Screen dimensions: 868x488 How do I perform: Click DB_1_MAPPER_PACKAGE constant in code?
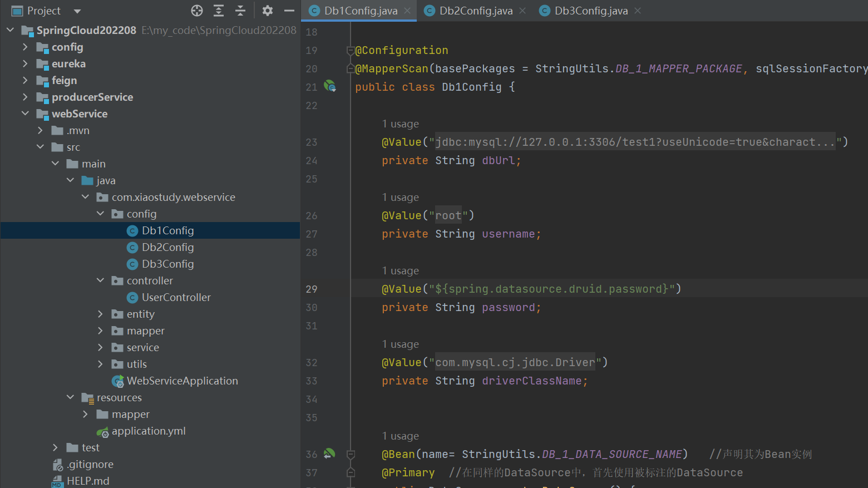(679, 68)
